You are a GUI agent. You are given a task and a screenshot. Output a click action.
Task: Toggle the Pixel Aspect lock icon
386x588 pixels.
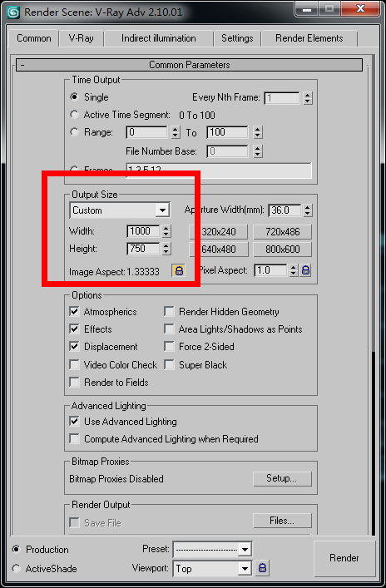click(x=306, y=270)
